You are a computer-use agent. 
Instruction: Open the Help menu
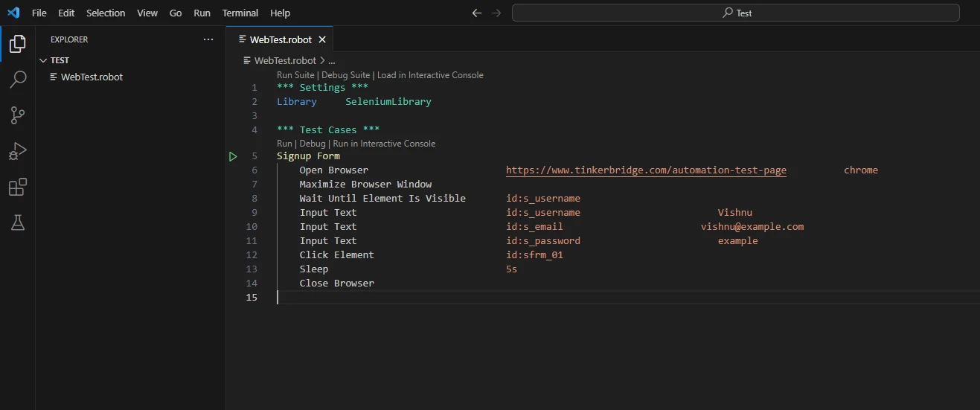[x=281, y=13]
